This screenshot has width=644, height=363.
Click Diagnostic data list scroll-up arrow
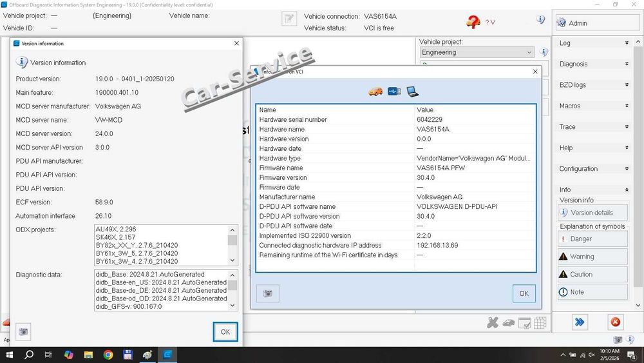click(x=232, y=275)
